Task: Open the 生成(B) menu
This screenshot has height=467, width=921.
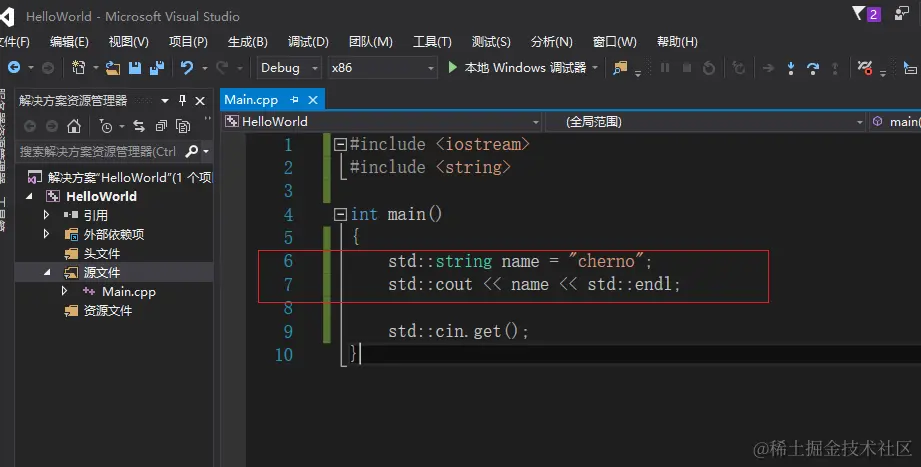Action: 247,42
